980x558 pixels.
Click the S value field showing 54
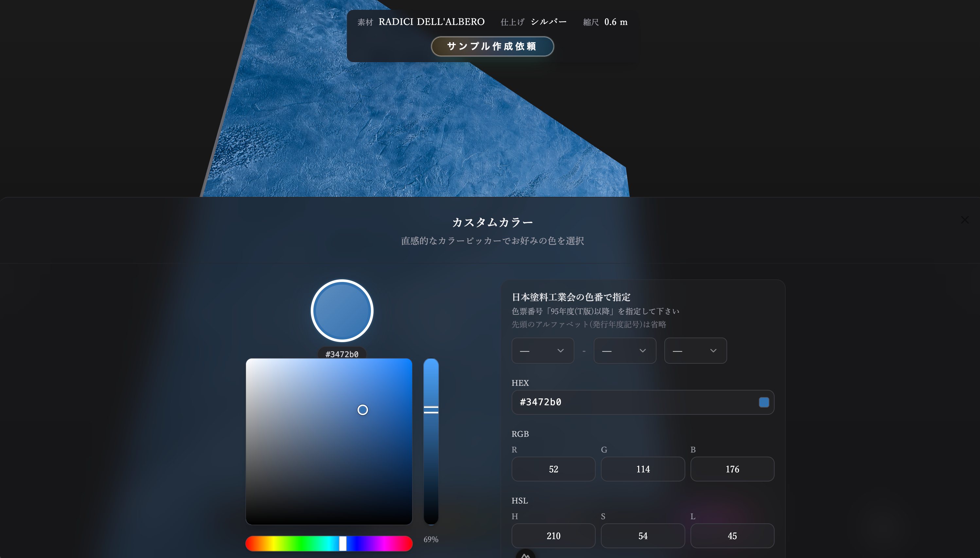642,535
